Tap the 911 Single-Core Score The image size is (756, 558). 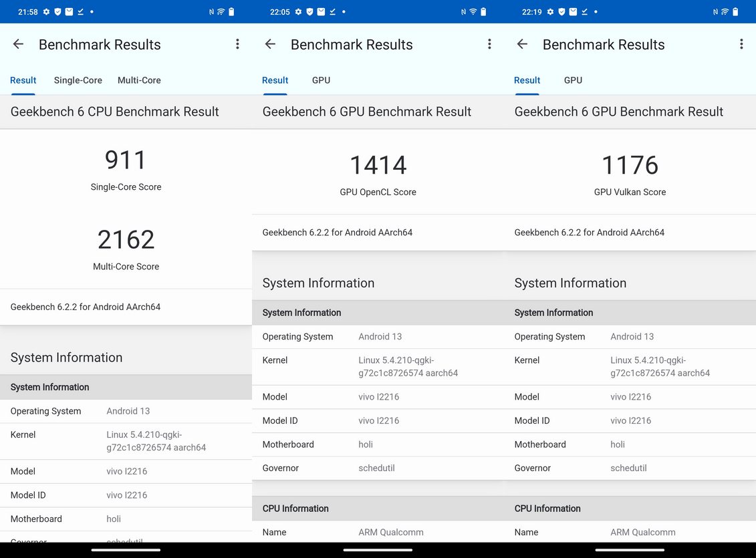[126, 160]
